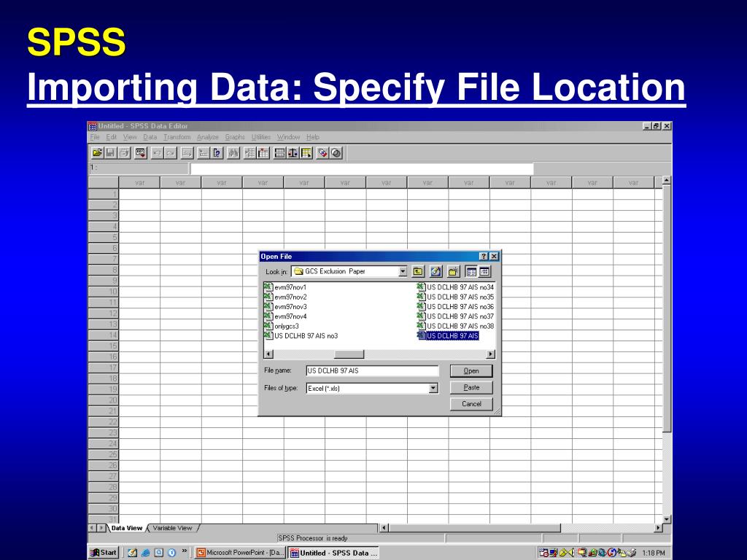Screen dimensions: 747x560
Task: Click the Save File toolbar icon
Action: point(111,153)
